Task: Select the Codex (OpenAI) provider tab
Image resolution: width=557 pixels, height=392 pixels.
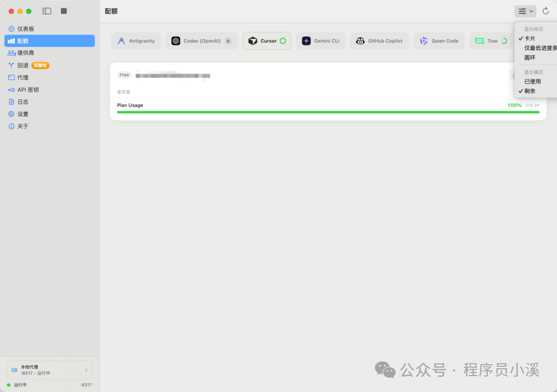Action: [x=202, y=41]
